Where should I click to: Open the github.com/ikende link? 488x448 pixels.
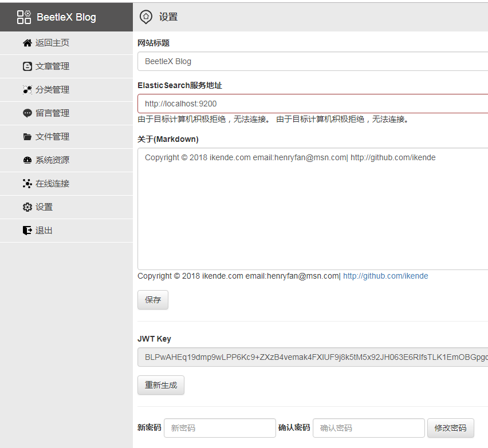[385, 276]
